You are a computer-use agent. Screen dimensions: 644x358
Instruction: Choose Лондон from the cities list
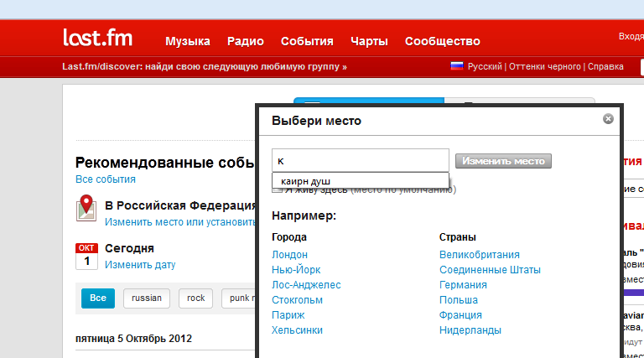point(289,255)
